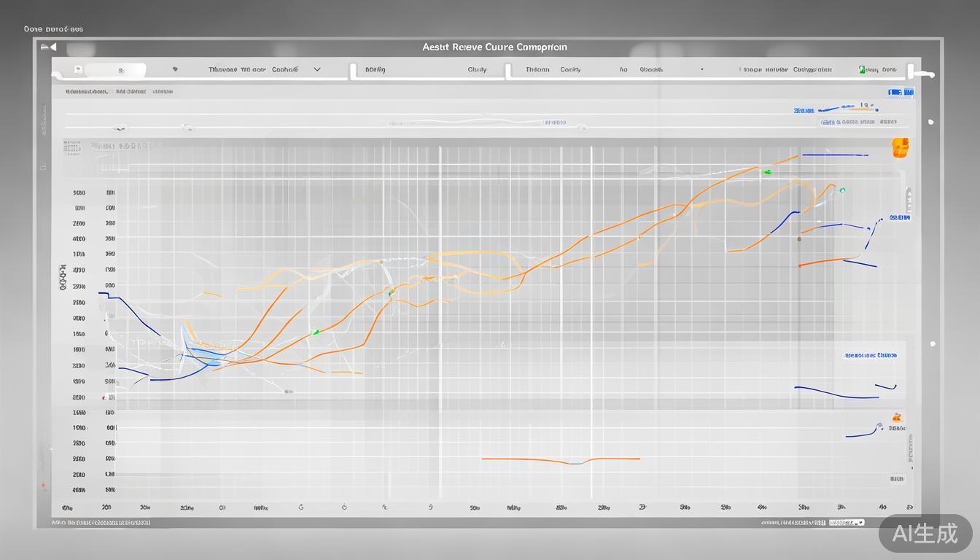Screen dimensions: 980x560
Task: Click the orange icon at chart top-right
Action: (x=900, y=147)
